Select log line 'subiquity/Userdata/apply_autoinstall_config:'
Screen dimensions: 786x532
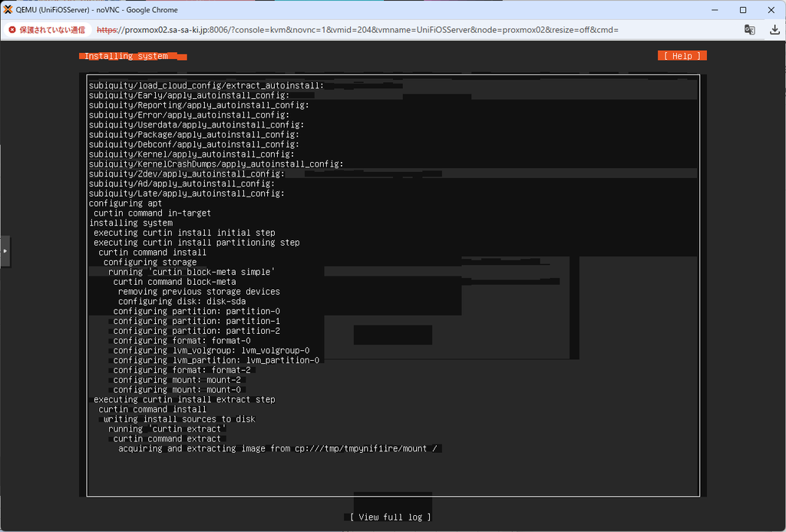coord(196,125)
